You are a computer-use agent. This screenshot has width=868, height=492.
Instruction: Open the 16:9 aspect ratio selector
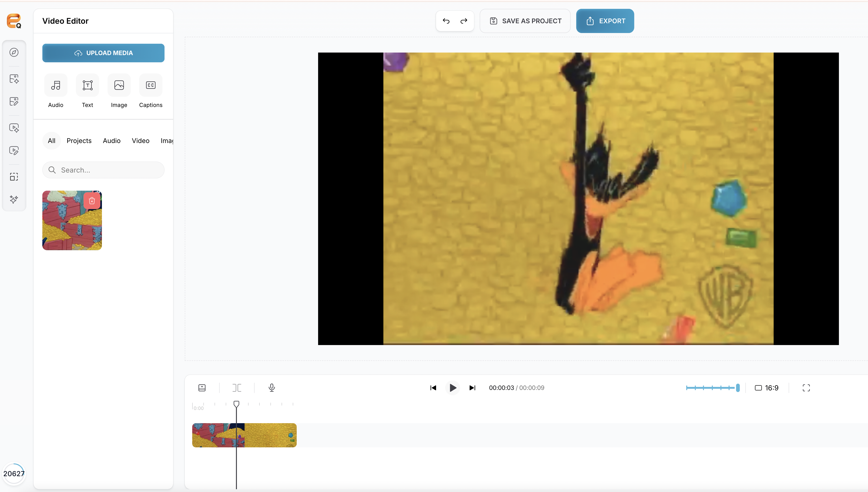click(767, 388)
